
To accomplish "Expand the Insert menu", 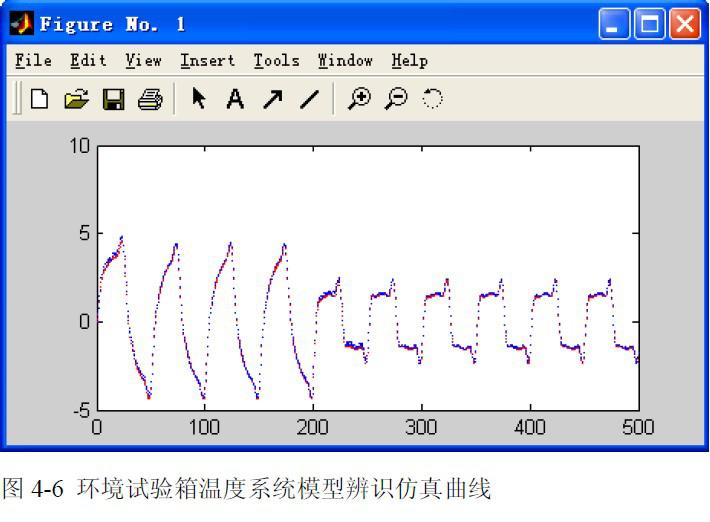I will (x=207, y=61).
